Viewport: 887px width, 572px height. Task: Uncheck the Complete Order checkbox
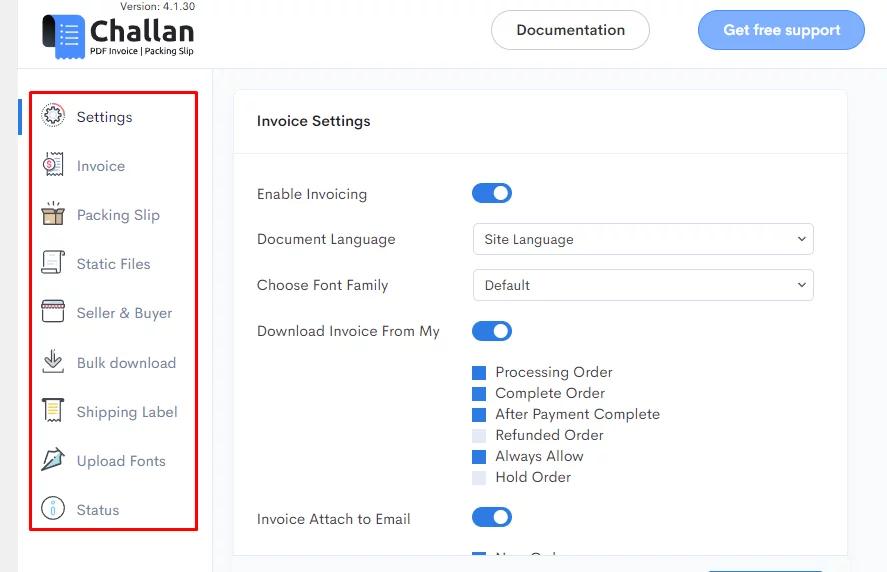pyautogui.click(x=479, y=394)
